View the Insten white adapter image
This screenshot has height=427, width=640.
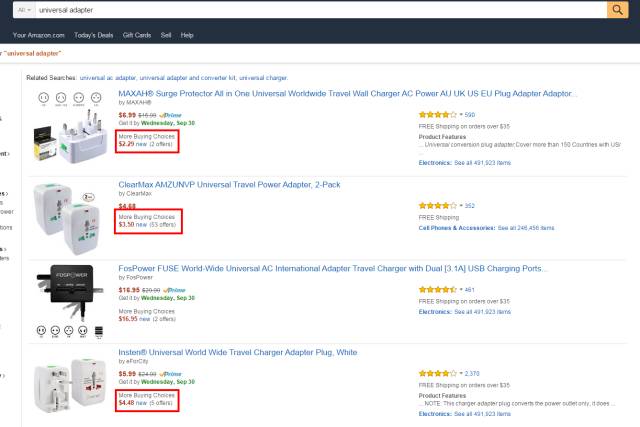point(68,385)
